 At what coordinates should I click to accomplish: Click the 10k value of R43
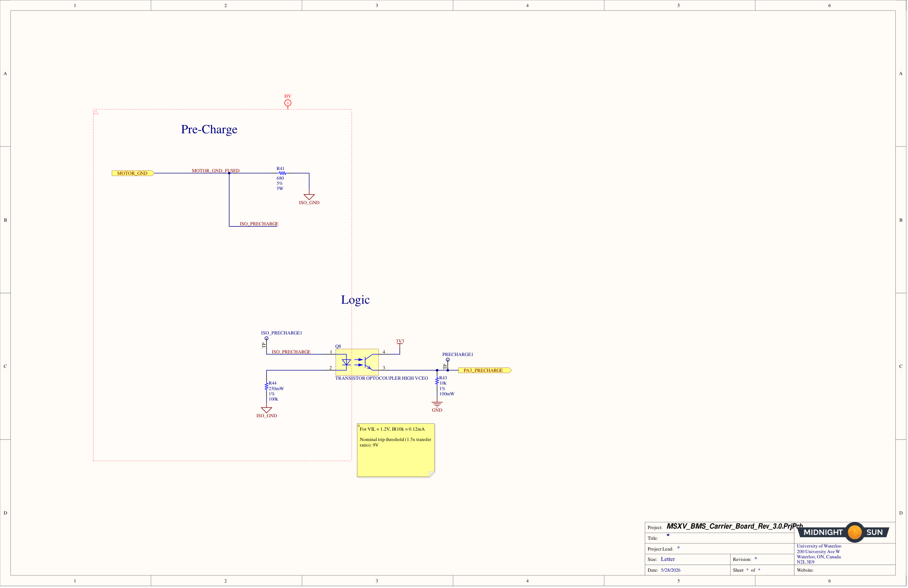pyautogui.click(x=442, y=383)
